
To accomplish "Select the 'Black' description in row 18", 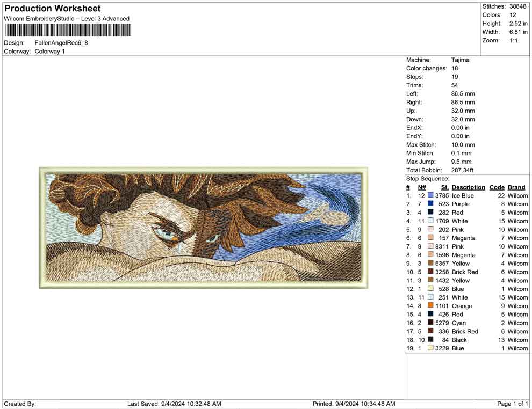I will 459,340.
